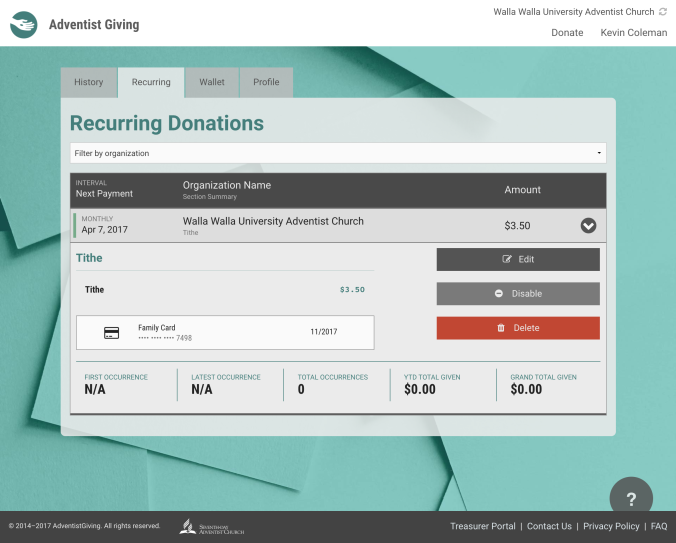The image size is (676, 543).
Task: Click the refresh icon beside church name
Action: pyautogui.click(x=663, y=12)
